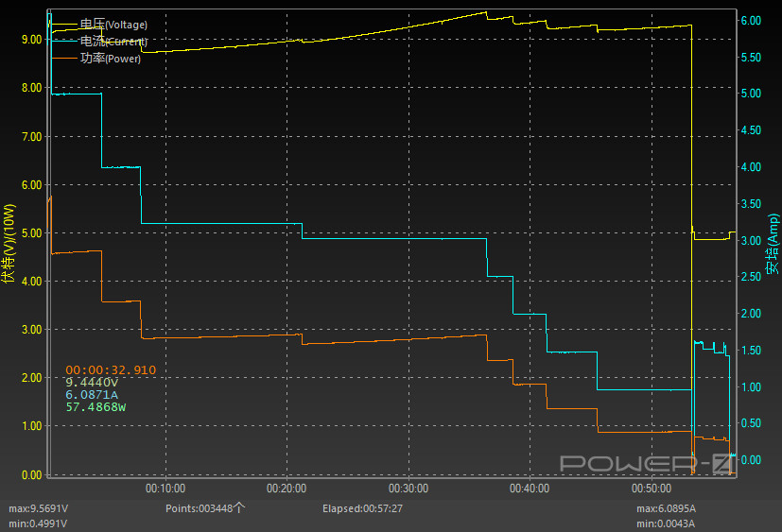
Task: Click the Elapsed:00:57:27 status text
Action: point(362,508)
